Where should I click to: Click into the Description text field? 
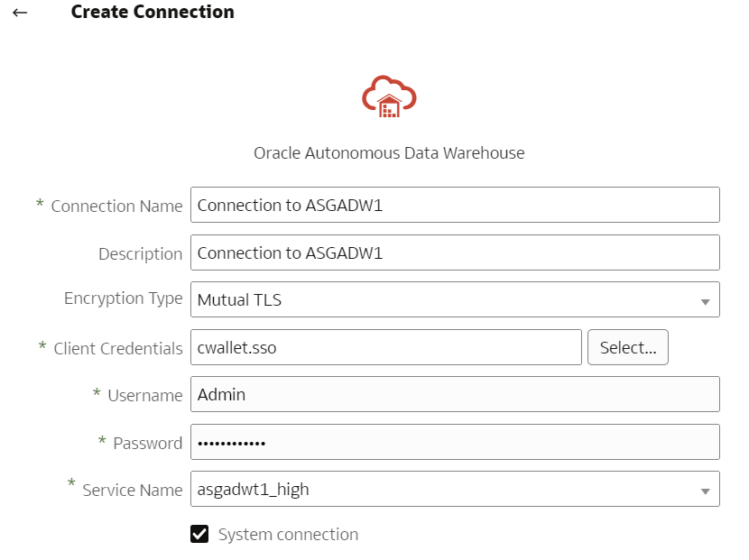[455, 253]
